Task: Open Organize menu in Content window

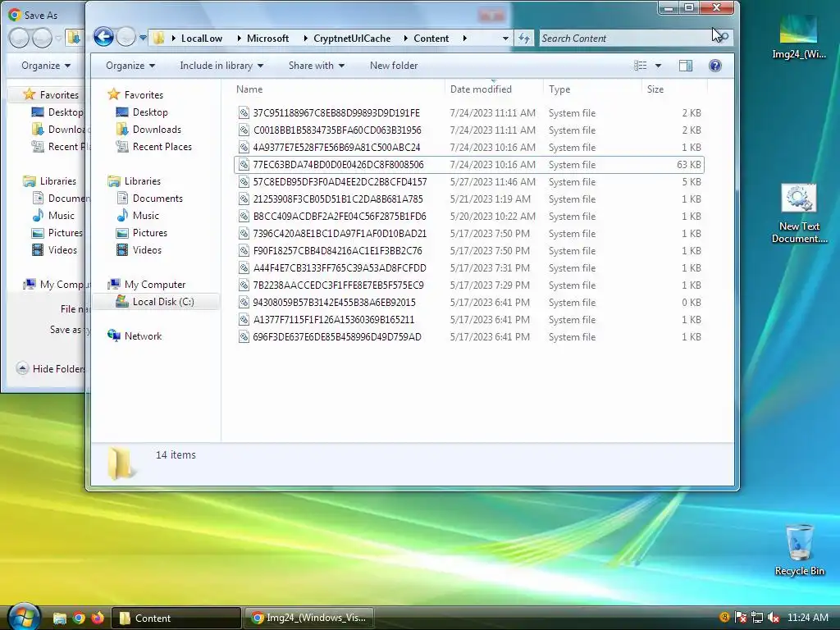Action: [x=130, y=66]
